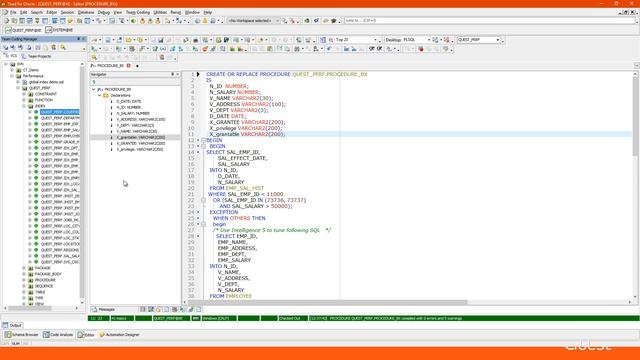Open the Code Analysis window button

tap(58, 335)
